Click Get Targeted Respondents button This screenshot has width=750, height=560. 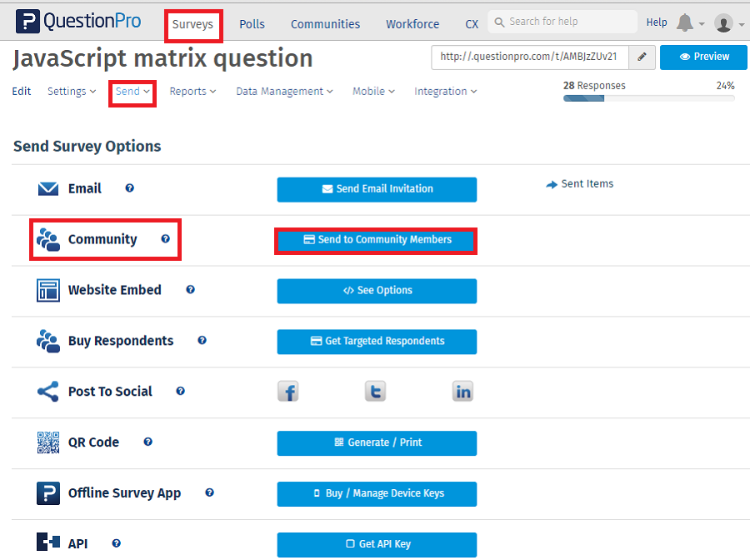[377, 342]
